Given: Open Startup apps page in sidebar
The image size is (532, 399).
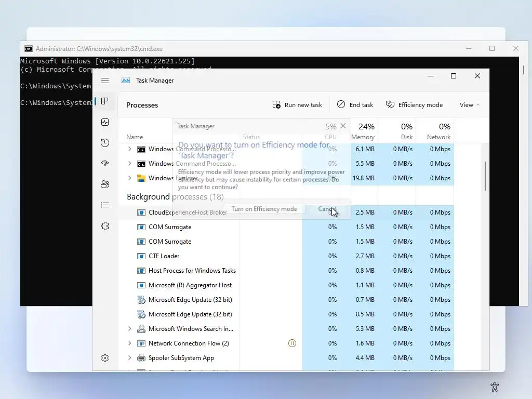Looking at the screenshot, I should coord(105,164).
